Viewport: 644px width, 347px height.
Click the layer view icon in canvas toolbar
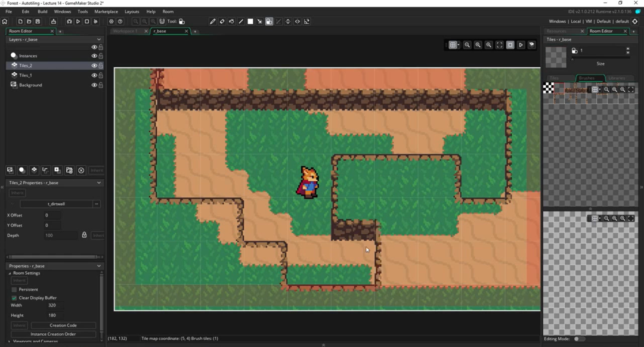pos(531,45)
